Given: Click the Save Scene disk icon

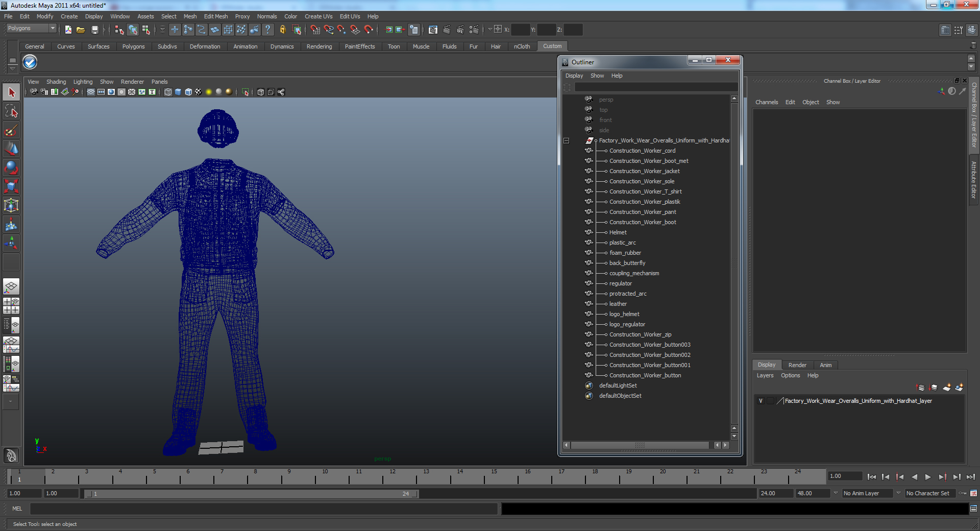Looking at the screenshot, I should pyautogui.click(x=94, y=30).
